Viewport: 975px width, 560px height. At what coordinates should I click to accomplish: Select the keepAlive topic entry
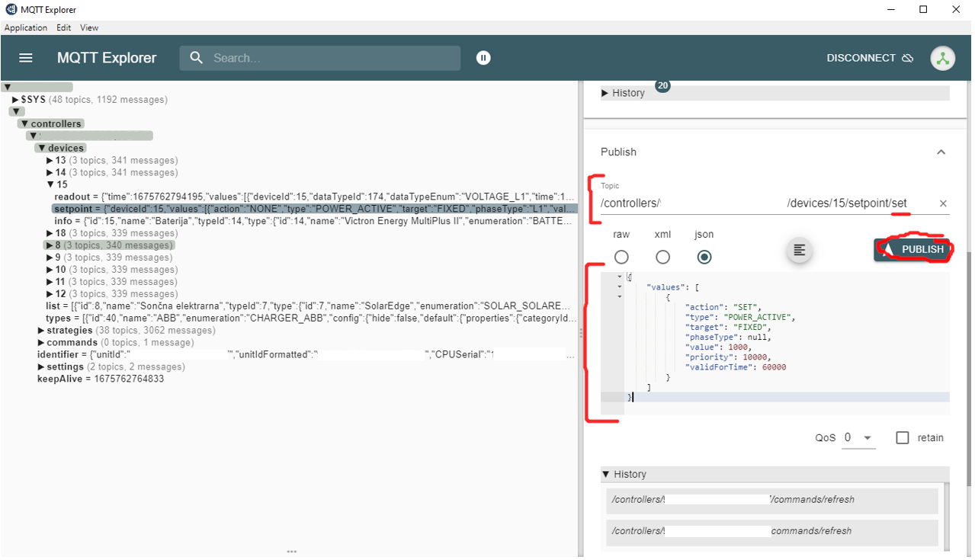coord(101,379)
